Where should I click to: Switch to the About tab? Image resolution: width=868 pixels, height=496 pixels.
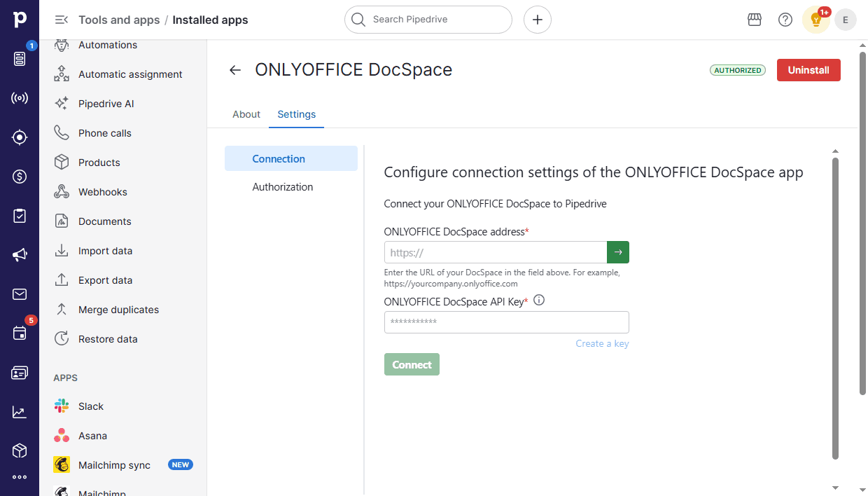(x=246, y=114)
